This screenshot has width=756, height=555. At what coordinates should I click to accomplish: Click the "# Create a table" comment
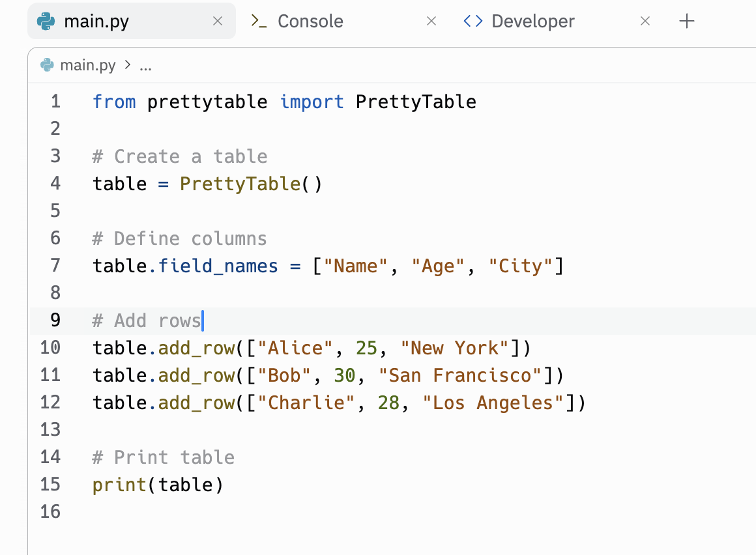coord(180,157)
